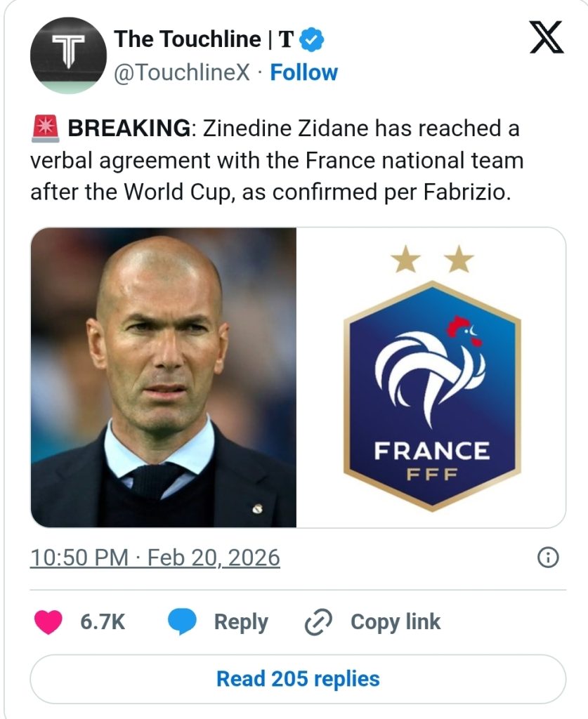
Task: Open the Twitter info circle icon
Action: click(x=547, y=558)
